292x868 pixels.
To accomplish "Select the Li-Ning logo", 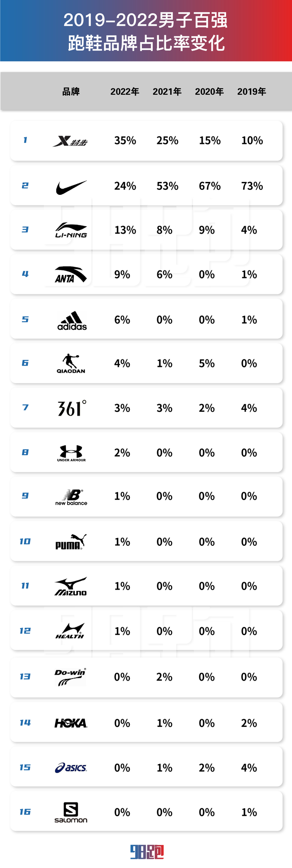I will 71,230.
